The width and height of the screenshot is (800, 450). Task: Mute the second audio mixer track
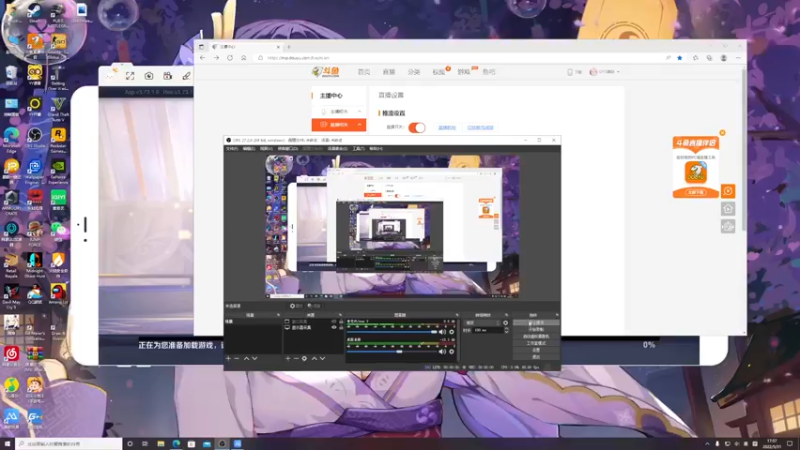[442, 352]
